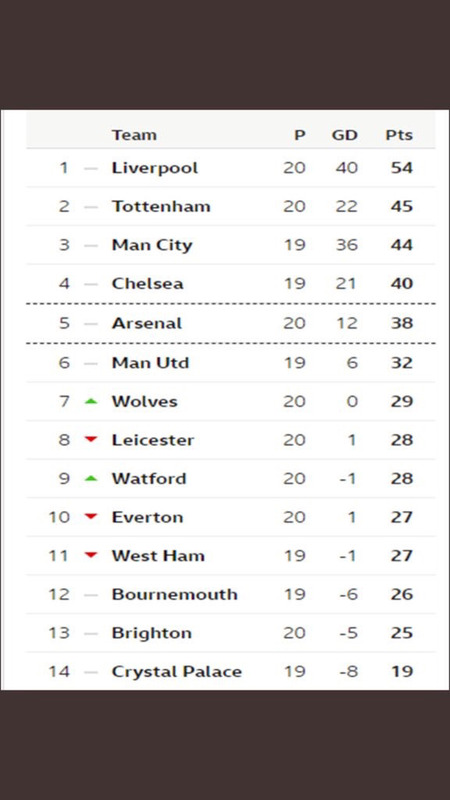Select the Man City team name

(152, 245)
